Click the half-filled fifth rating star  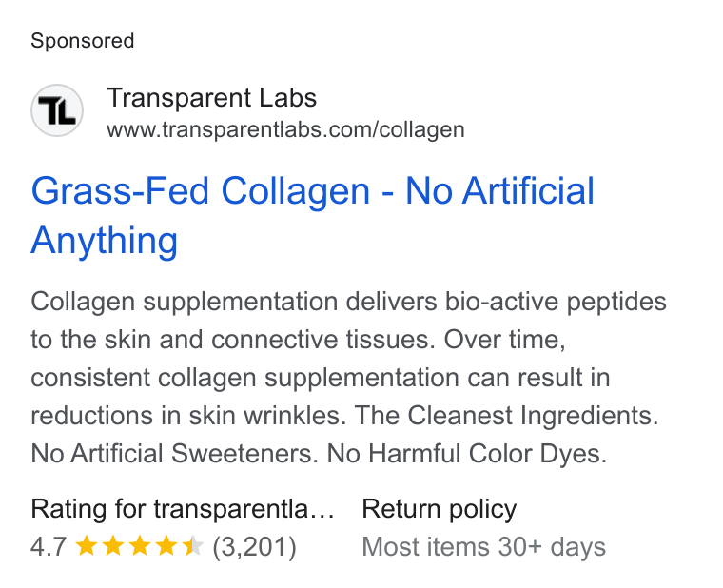[x=193, y=546]
